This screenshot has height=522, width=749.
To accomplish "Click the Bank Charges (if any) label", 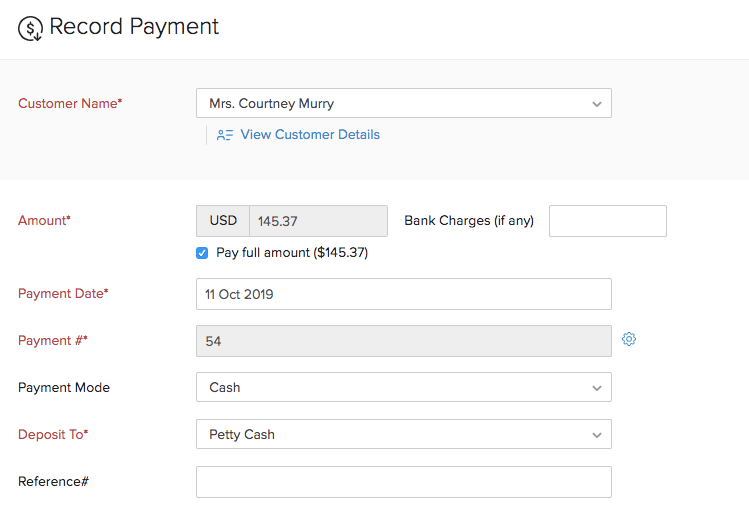I will click(x=469, y=221).
